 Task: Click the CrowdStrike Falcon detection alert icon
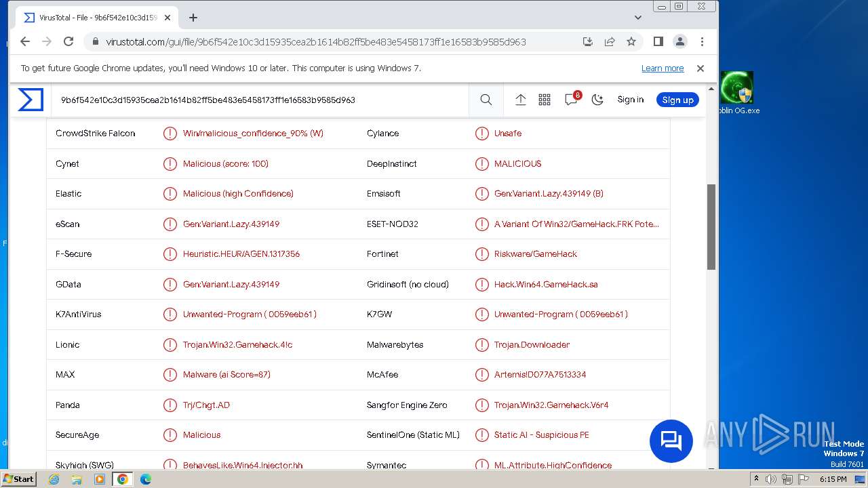(x=170, y=134)
